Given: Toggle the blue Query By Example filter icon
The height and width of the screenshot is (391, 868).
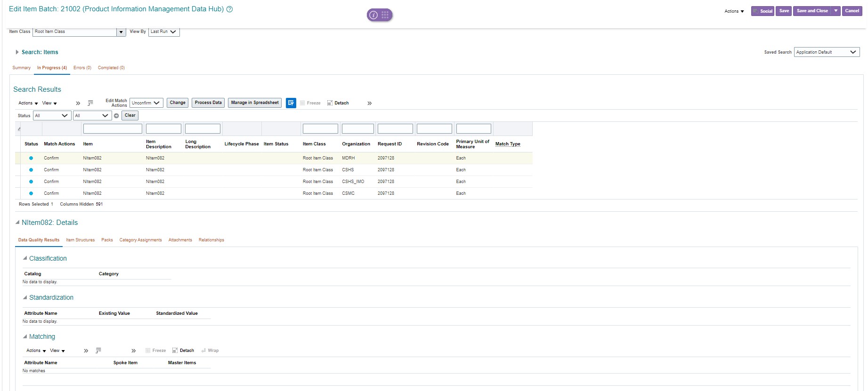Looking at the screenshot, I should [x=291, y=103].
